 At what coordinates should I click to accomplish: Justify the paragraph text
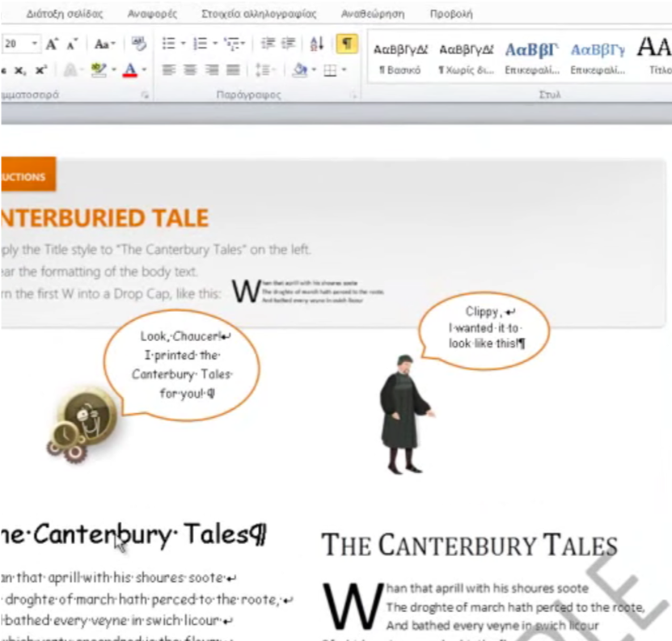(233, 70)
